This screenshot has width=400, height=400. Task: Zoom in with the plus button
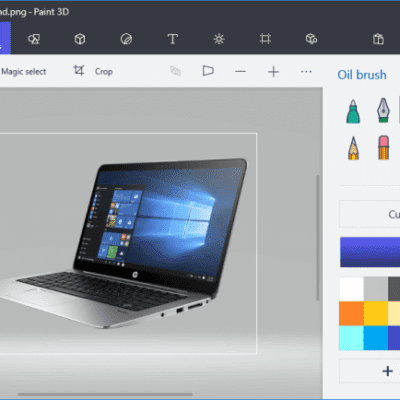273,72
